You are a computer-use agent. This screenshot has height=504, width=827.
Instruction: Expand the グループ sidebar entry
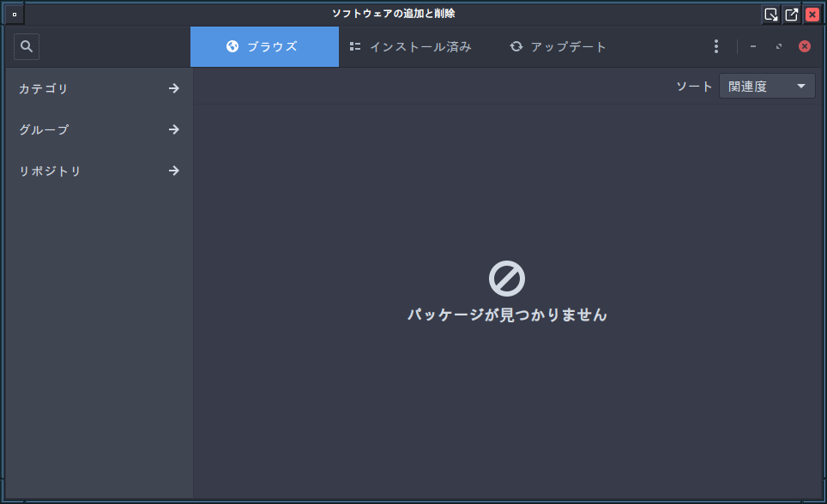pos(100,129)
